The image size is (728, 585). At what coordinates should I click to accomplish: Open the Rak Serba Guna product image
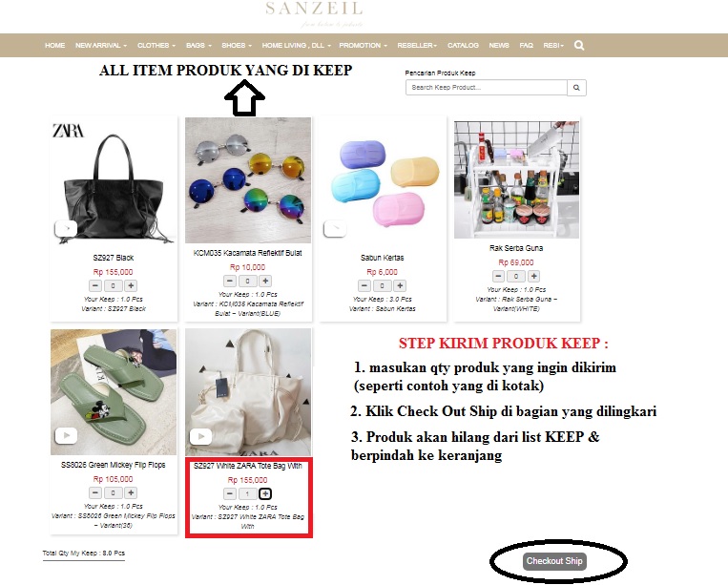[x=516, y=179]
